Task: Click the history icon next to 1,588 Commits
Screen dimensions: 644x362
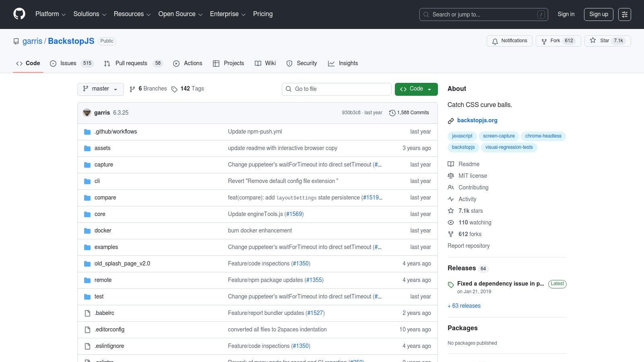Action: pos(392,113)
